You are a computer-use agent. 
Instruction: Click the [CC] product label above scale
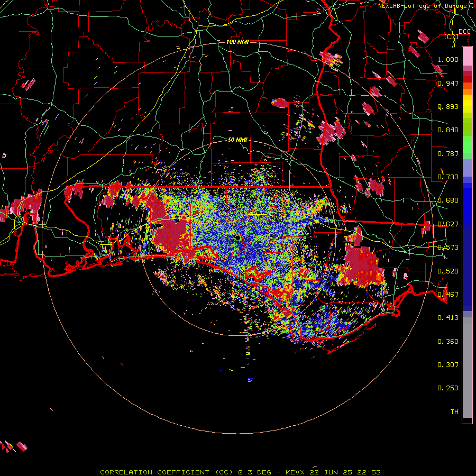click(452, 36)
